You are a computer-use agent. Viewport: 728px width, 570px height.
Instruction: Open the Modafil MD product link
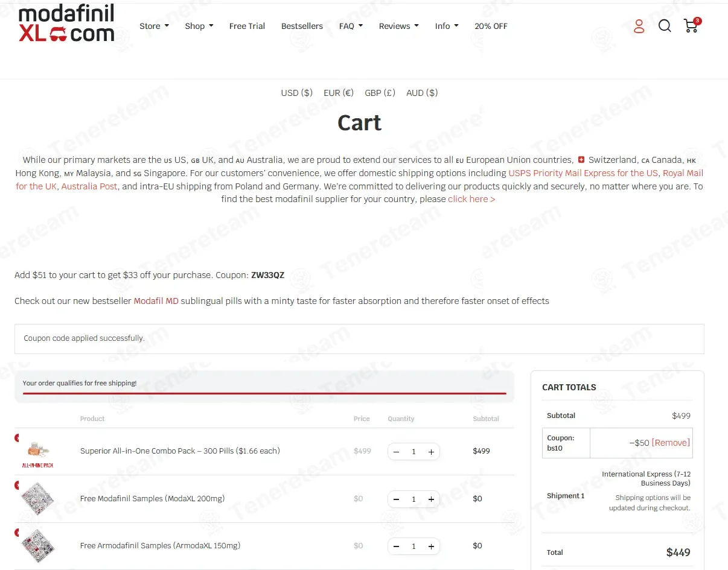point(156,301)
